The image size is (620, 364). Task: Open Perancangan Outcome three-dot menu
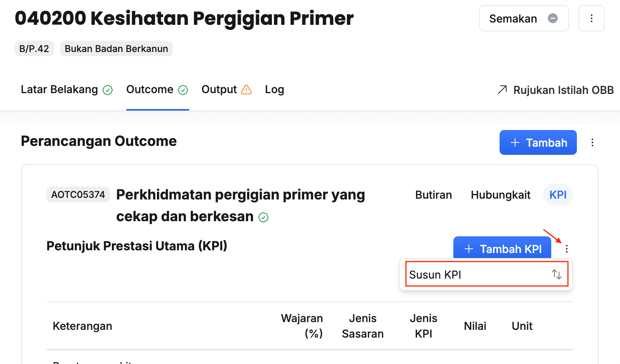click(x=592, y=142)
